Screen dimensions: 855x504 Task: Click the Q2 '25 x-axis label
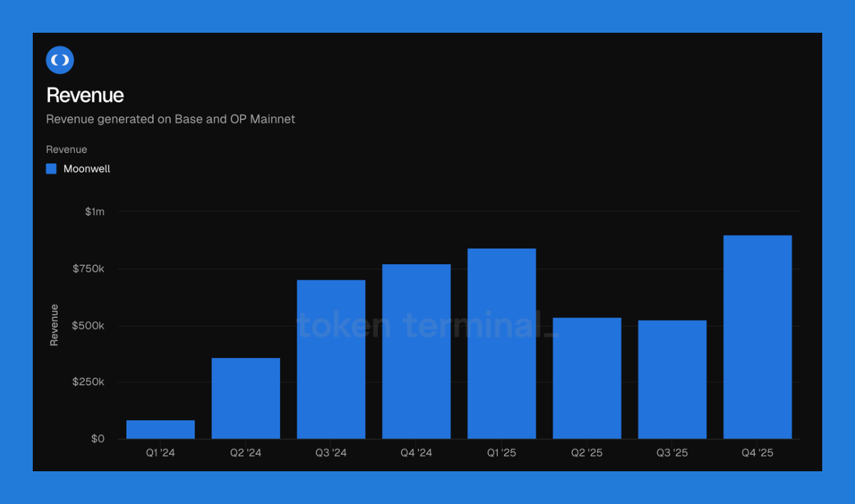coord(587,453)
